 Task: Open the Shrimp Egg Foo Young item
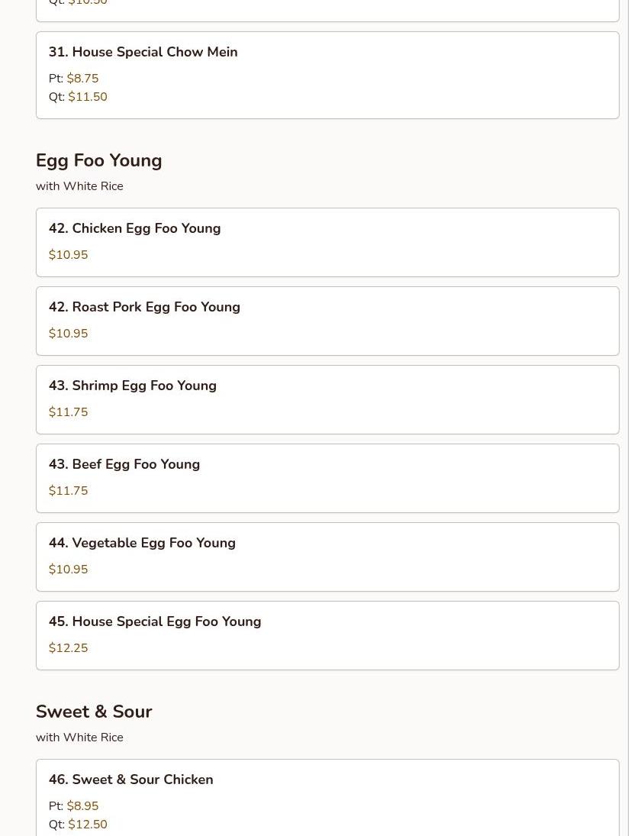132,386
